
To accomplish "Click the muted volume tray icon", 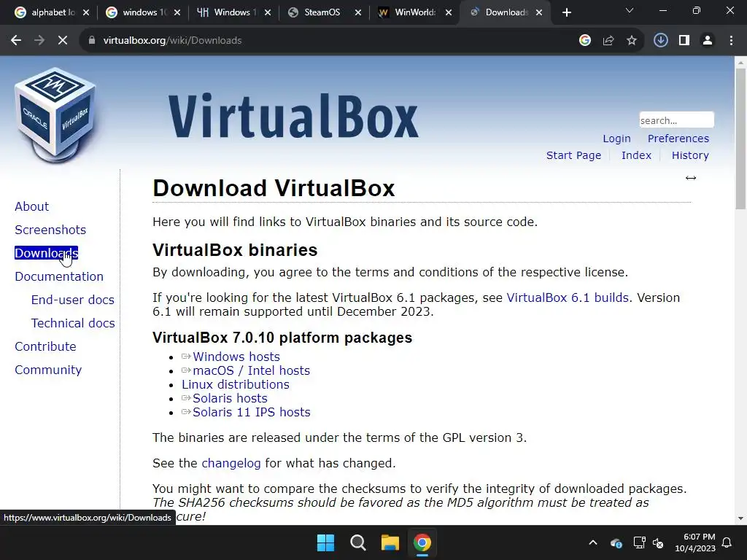I will 658,542.
